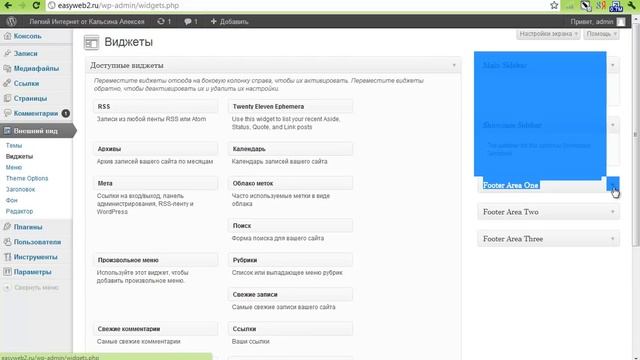The image size is (640, 360).
Task: Click the Плагины plug icon
Action: (x=7, y=227)
